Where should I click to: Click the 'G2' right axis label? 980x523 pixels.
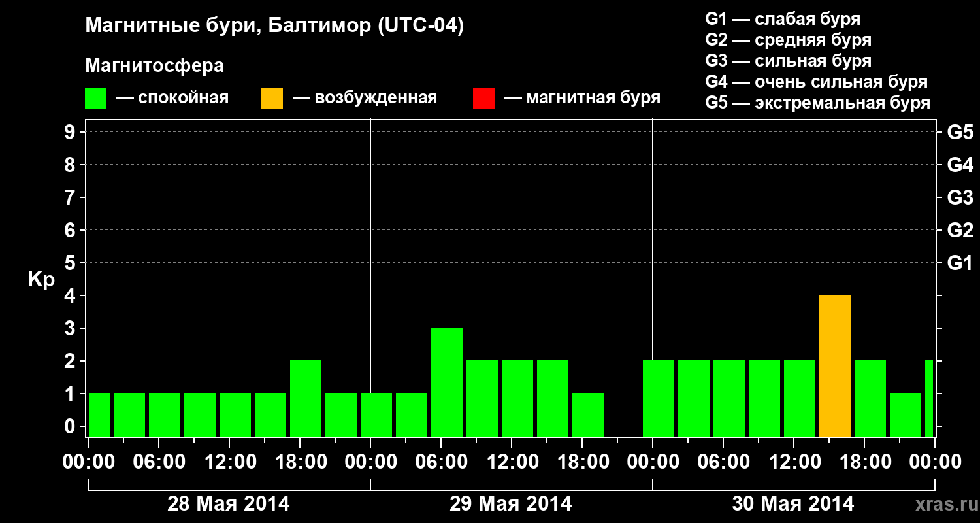pyautogui.click(x=960, y=230)
